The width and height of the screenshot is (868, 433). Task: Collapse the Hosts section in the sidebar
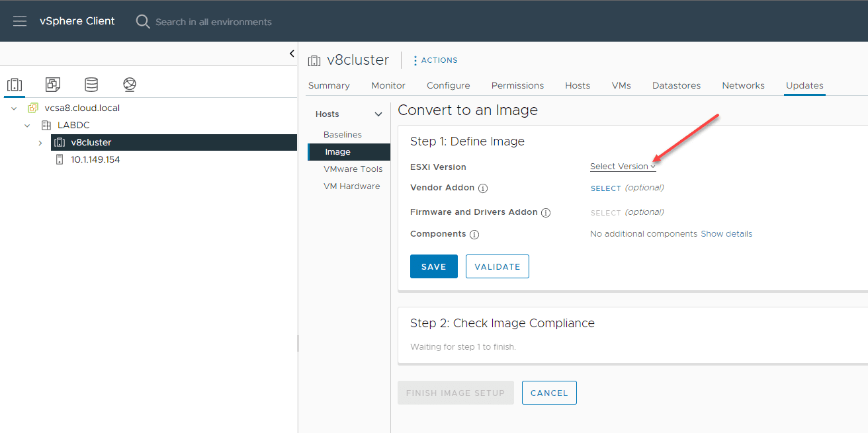point(378,114)
